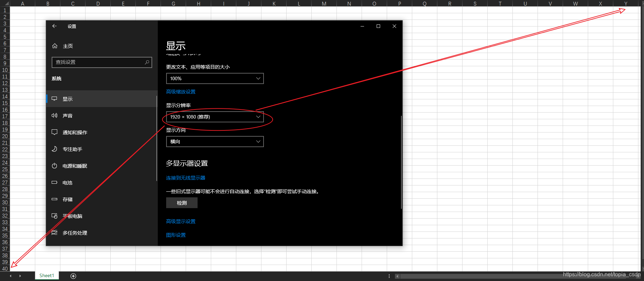The height and width of the screenshot is (281, 644).
Task: Open 通知和操作 notifications settings
Action: click(x=102, y=132)
